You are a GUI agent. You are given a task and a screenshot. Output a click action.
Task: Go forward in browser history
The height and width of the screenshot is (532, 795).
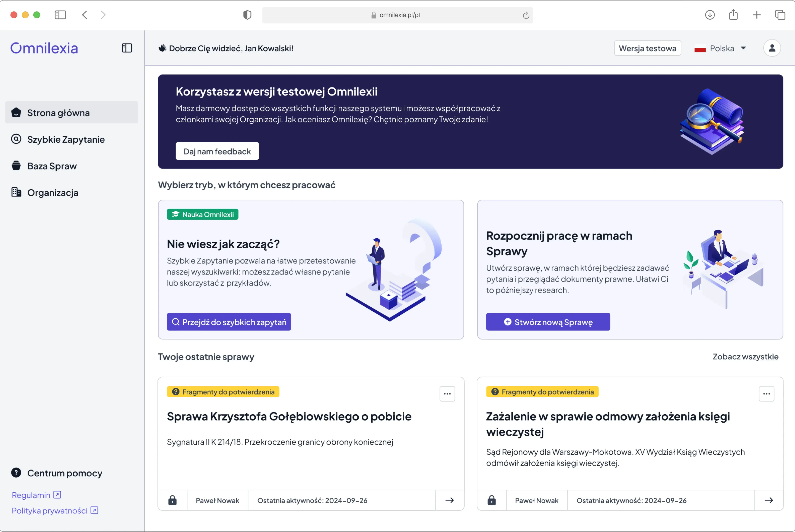click(x=103, y=15)
